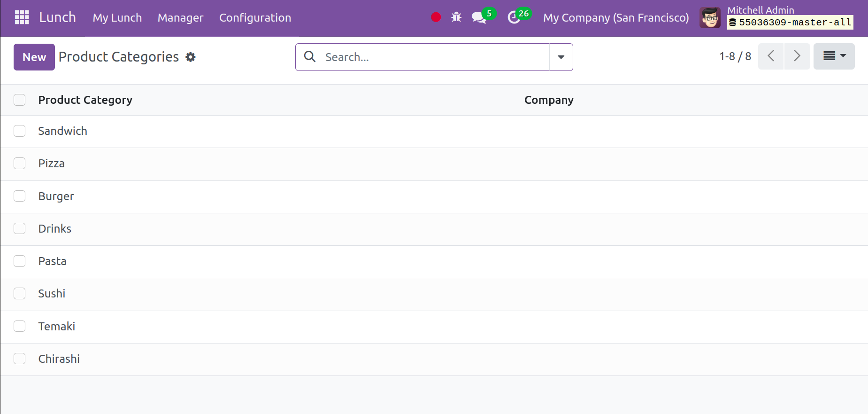Click the search magnifier icon

310,57
